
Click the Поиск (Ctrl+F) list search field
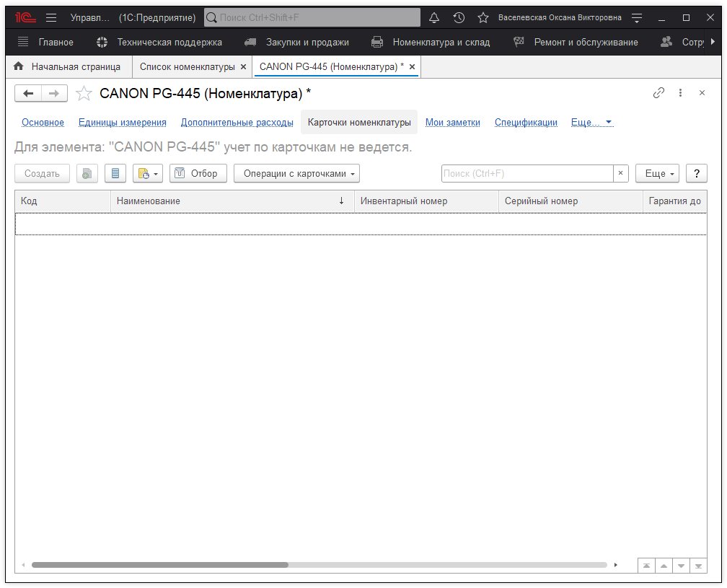point(526,173)
